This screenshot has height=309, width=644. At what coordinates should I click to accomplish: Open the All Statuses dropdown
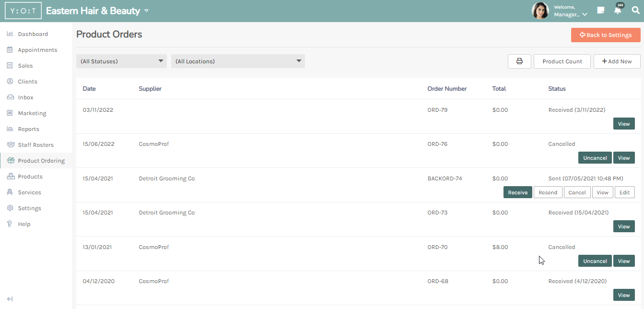[121, 61]
